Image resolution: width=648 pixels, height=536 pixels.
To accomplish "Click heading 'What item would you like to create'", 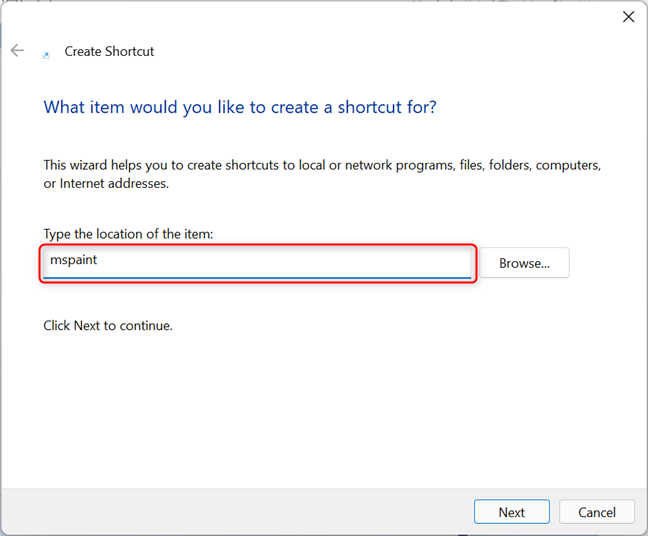I will (x=240, y=107).
